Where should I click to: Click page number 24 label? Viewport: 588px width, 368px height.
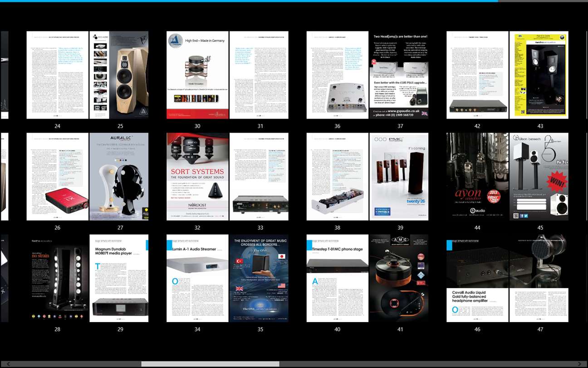pos(57,126)
